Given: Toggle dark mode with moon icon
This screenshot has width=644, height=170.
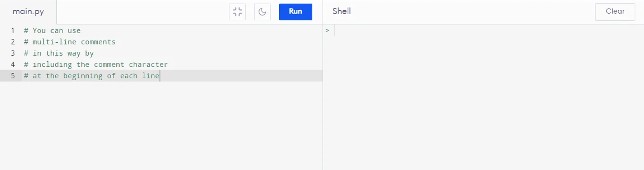Looking at the screenshot, I should tap(262, 12).
